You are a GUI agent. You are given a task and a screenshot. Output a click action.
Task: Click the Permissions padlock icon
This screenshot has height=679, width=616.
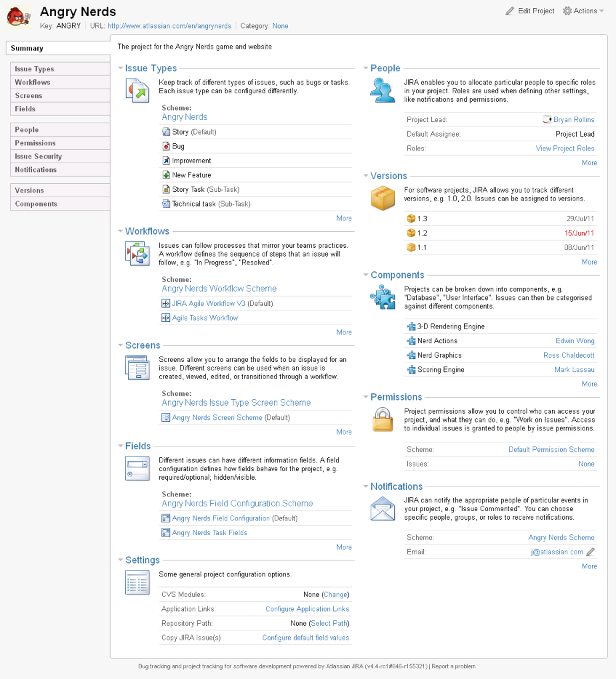point(383,419)
